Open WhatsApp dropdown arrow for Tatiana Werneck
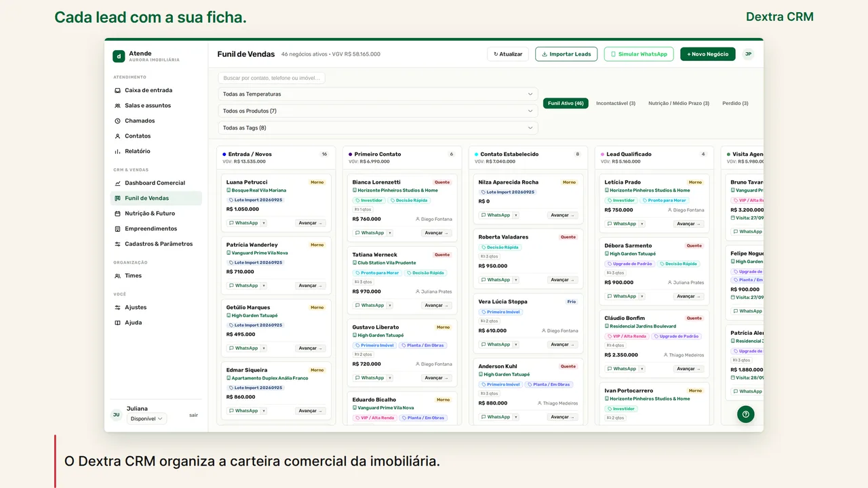 pos(390,306)
